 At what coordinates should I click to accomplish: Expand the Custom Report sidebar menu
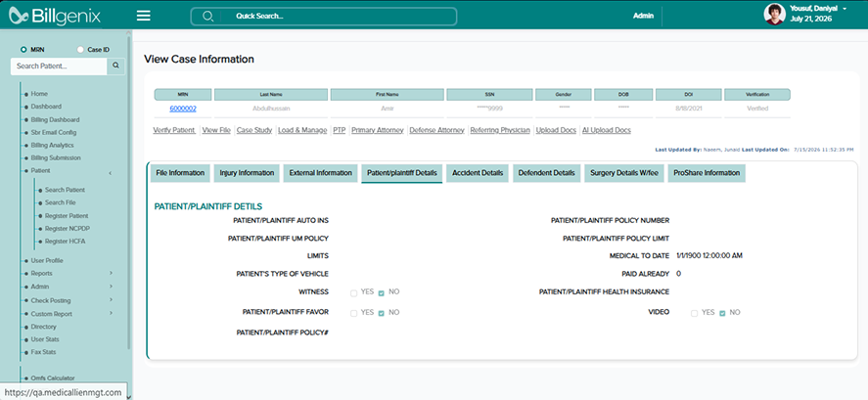(x=111, y=314)
